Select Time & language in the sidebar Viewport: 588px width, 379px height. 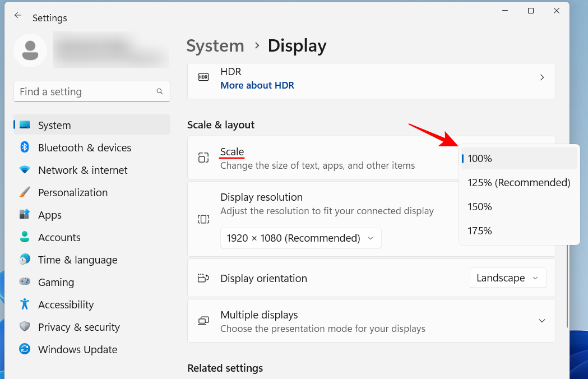coord(78,260)
